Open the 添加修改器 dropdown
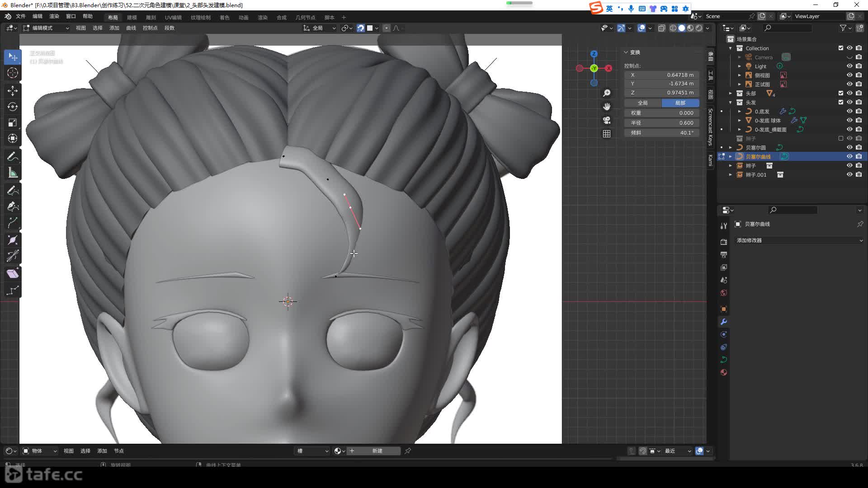The image size is (868, 488). (x=799, y=240)
